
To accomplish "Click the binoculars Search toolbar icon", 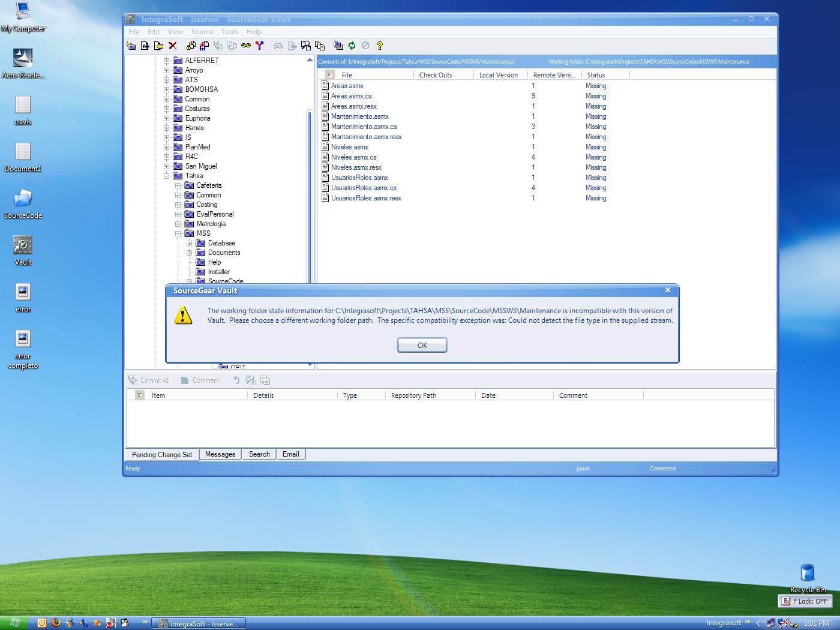I will coord(278,46).
